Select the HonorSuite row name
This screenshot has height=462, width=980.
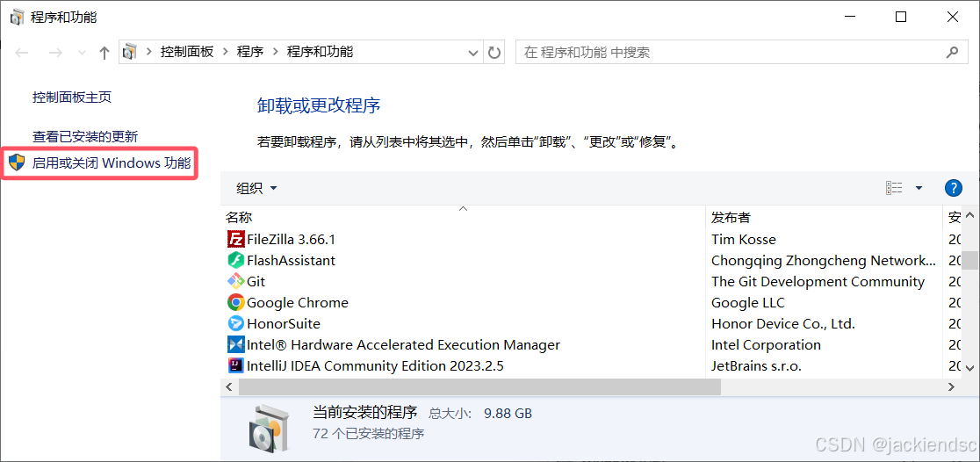click(284, 324)
